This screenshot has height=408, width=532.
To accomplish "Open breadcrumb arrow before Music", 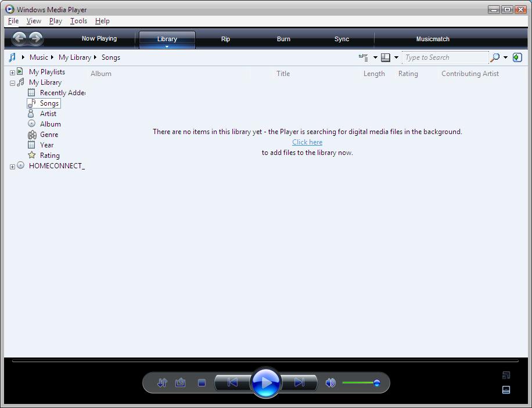I will pyautogui.click(x=23, y=57).
